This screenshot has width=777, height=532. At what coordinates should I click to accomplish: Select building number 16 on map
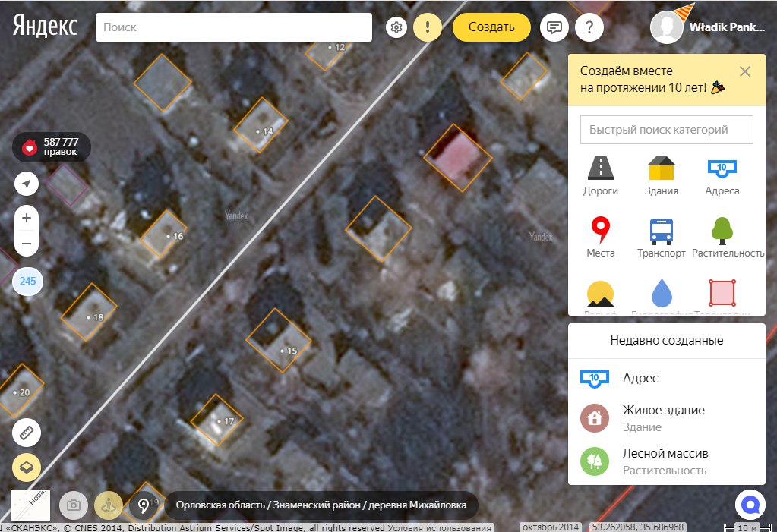click(163, 234)
